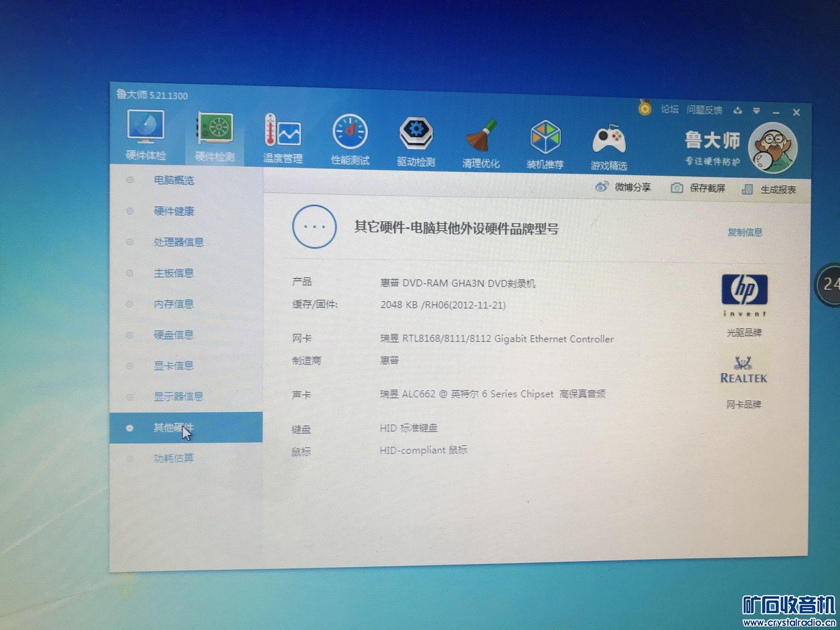Open 游戏精选 game selection
The image size is (840, 630).
pyautogui.click(x=608, y=146)
